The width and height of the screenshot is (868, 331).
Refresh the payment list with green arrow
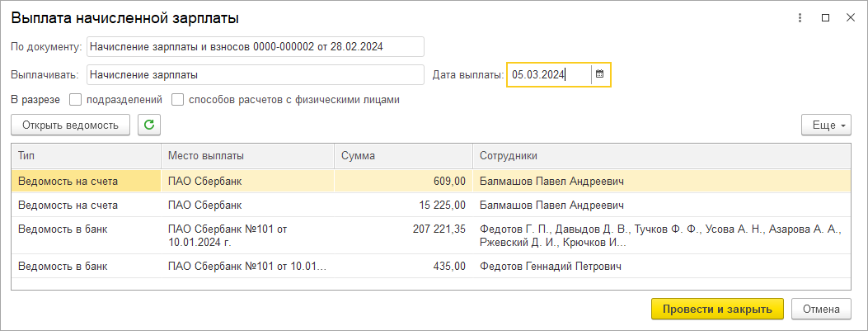[x=149, y=125]
